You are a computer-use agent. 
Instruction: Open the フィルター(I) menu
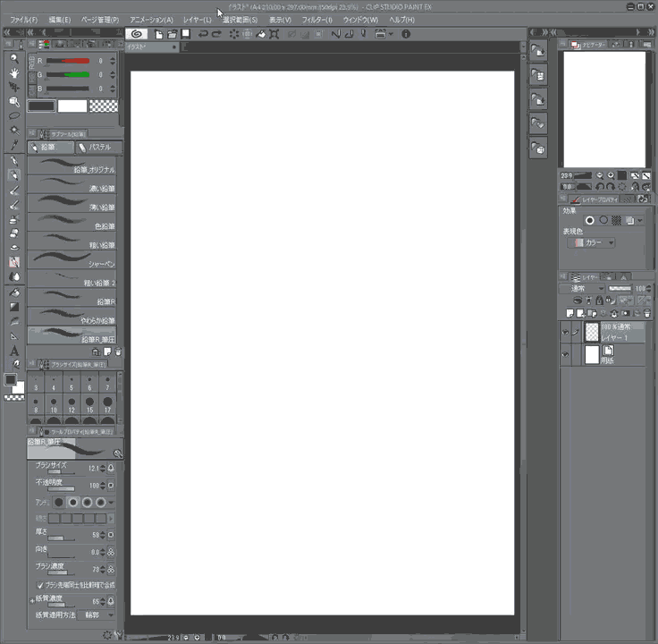[316, 20]
